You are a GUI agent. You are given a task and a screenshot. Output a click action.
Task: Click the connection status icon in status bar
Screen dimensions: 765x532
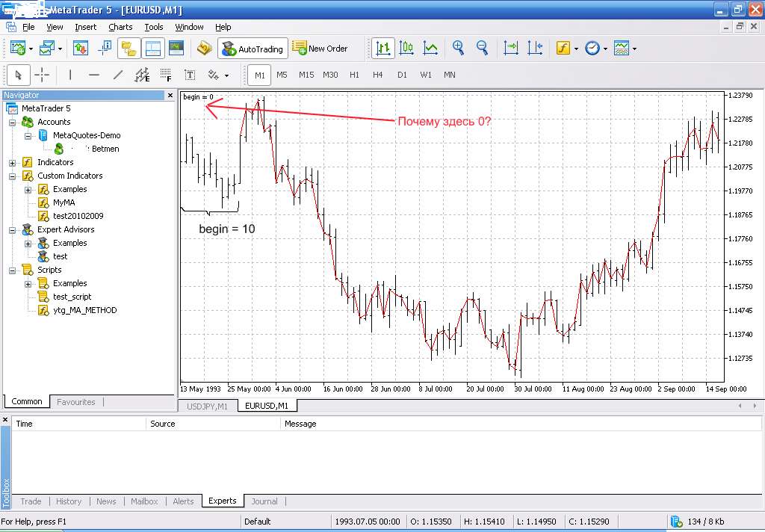click(677, 522)
